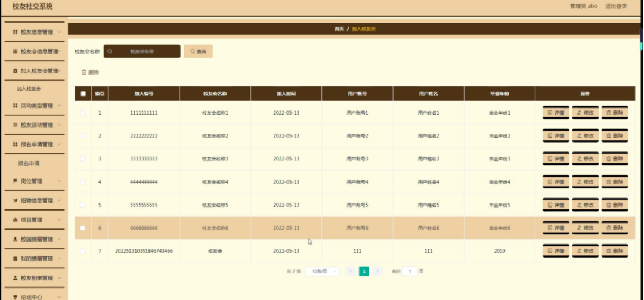Click the icon beside 加入校友会管理
The image size is (644, 300).
click(x=15, y=71)
